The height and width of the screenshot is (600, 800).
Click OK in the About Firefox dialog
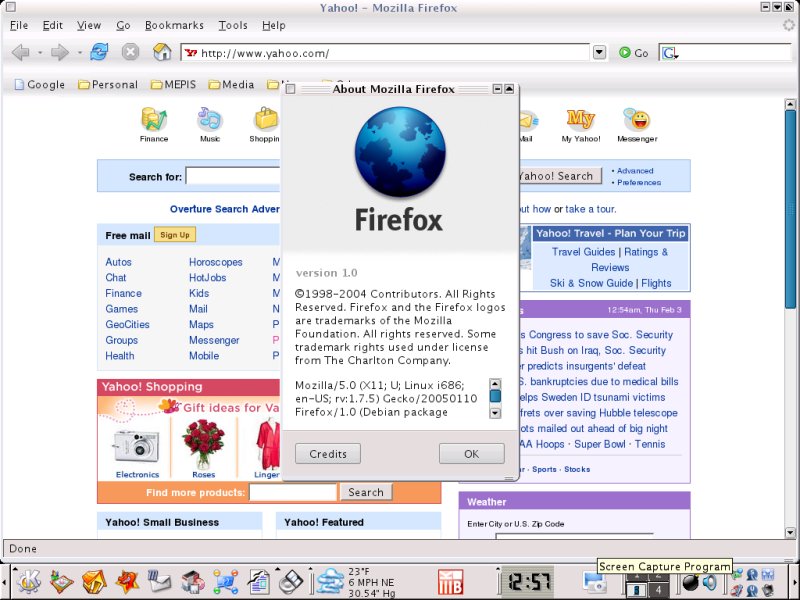[x=471, y=454]
